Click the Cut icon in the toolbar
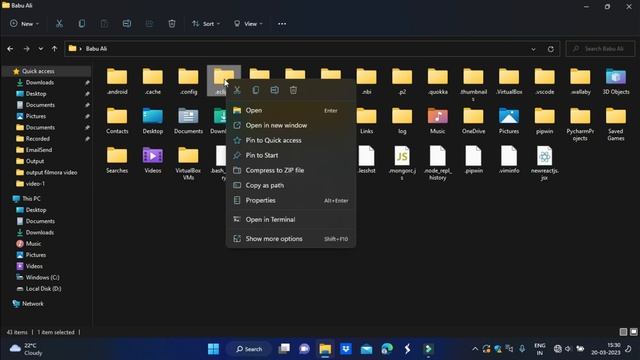The width and height of the screenshot is (640, 360). 59,24
